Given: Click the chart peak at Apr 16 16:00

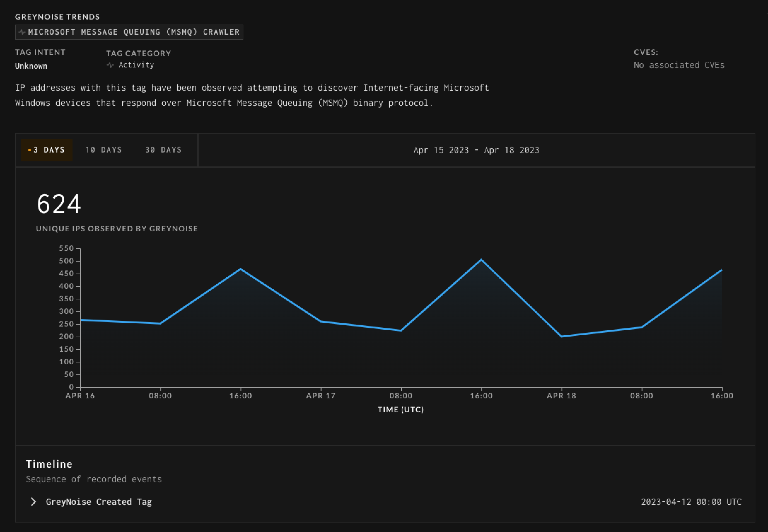Looking at the screenshot, I should [x=241, y=269].
